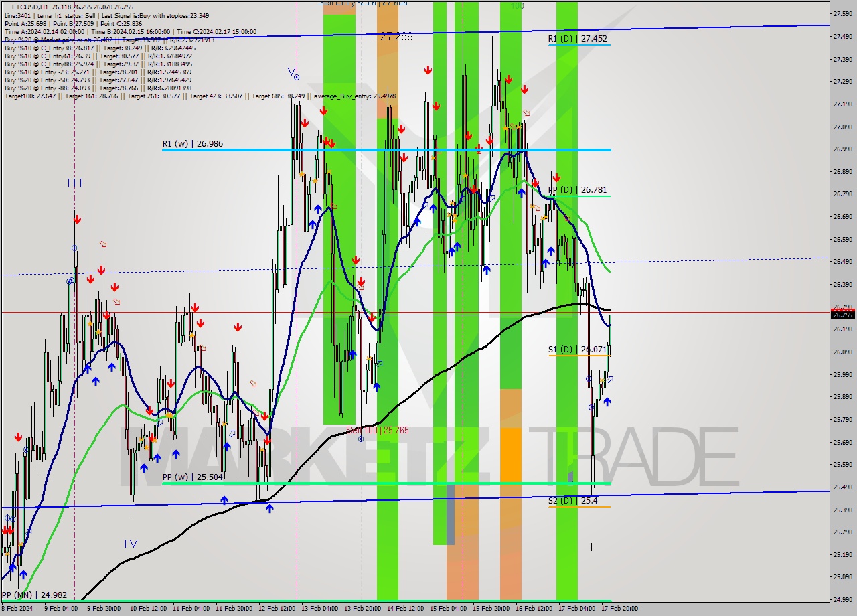Select the 'PP (w) | 25.504' pivot label
This screenshot has height=616, width=857.
[x=193, y=477]
